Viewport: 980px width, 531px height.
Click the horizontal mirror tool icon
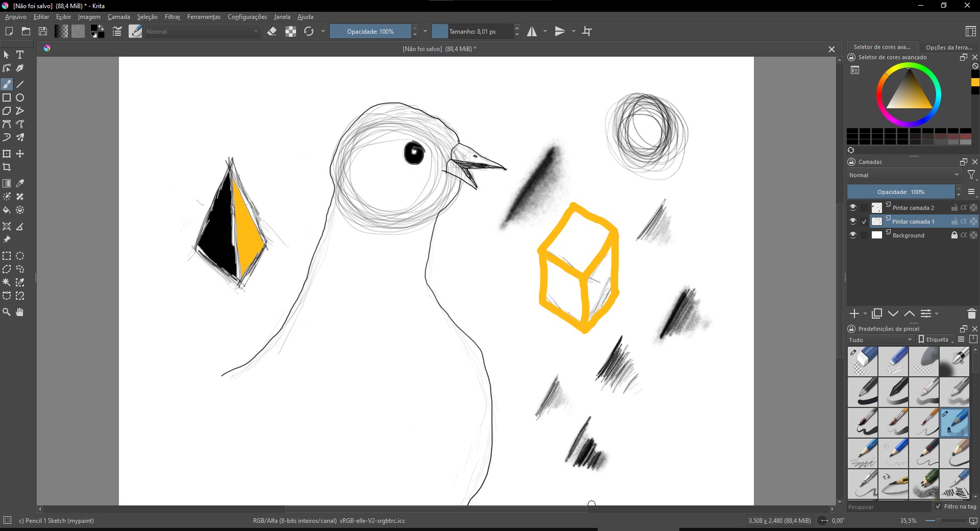click(532, 32)
